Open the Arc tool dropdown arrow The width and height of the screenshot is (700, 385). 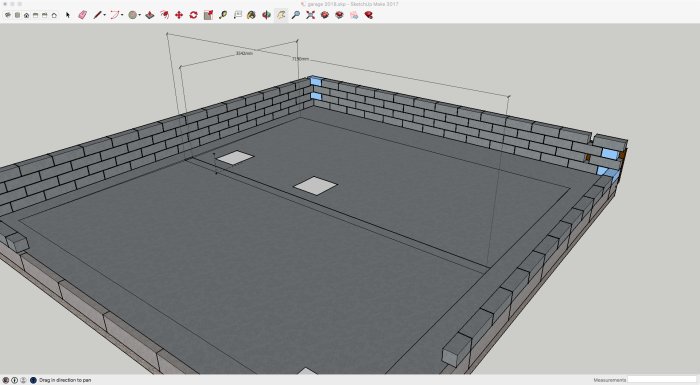122,15
